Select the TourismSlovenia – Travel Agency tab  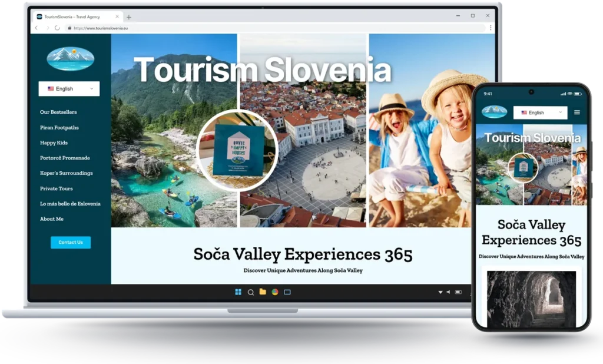pos(77,16)
